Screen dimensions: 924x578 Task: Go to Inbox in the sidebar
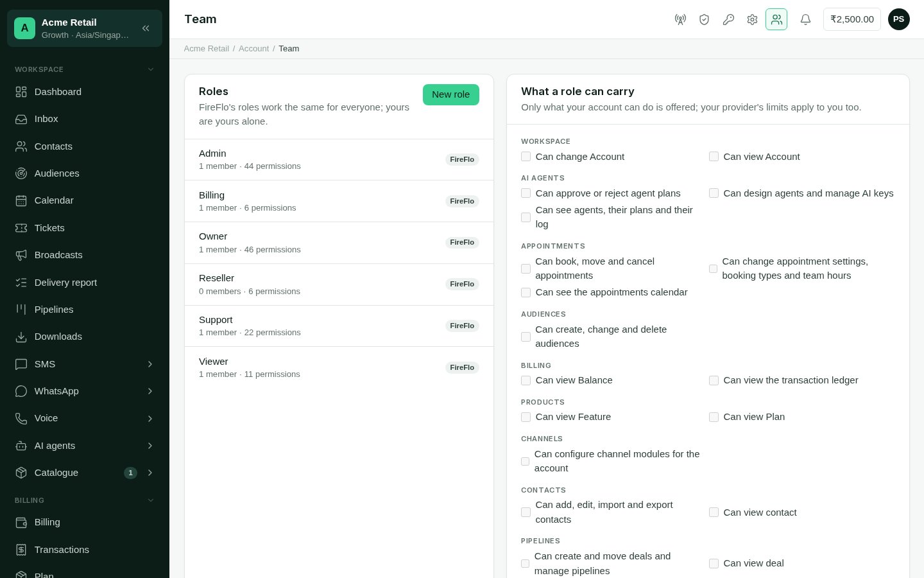tap(85, 119)
